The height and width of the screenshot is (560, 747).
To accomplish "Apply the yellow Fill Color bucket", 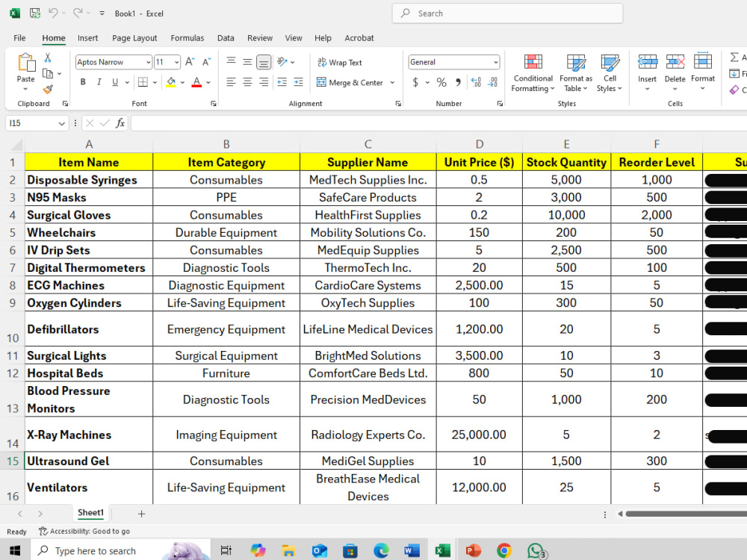I will click(x=171, y=82).
